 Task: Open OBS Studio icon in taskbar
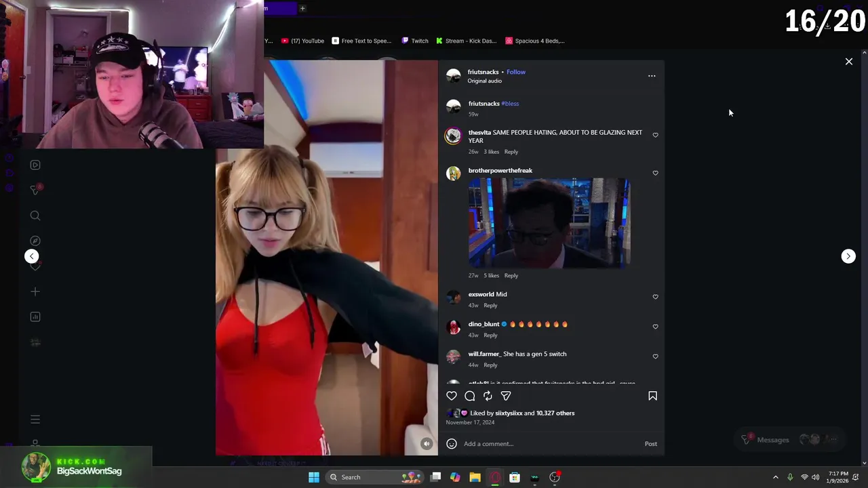click(x=555, y=477)
